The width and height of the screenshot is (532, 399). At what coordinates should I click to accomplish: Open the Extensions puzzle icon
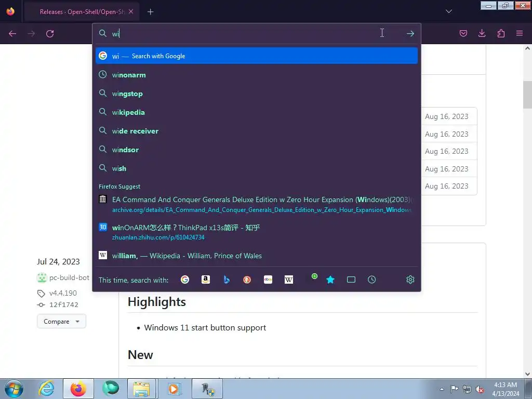501,33
